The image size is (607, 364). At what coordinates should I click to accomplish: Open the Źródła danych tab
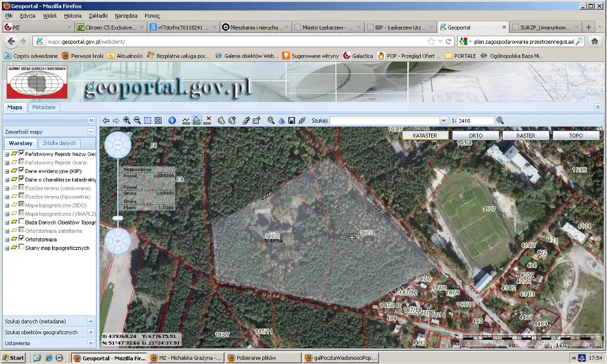pyautogui.click(x=59, y=143)
